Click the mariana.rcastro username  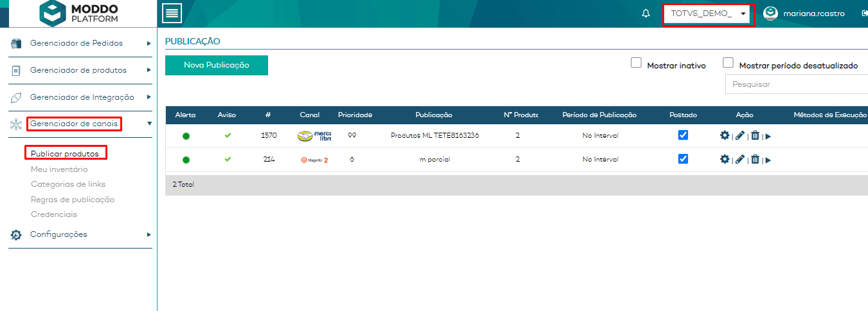click(814, 14)
